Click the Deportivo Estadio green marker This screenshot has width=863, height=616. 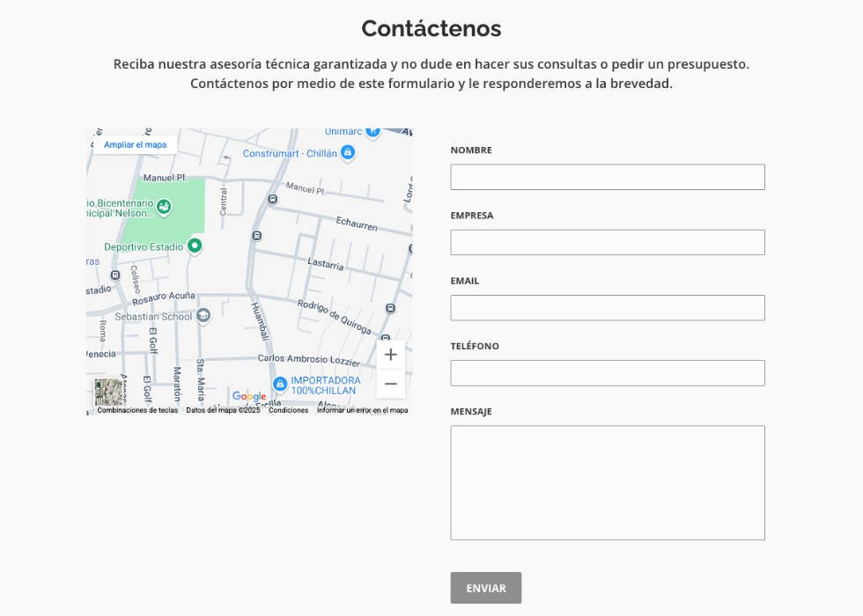(195, 246)
